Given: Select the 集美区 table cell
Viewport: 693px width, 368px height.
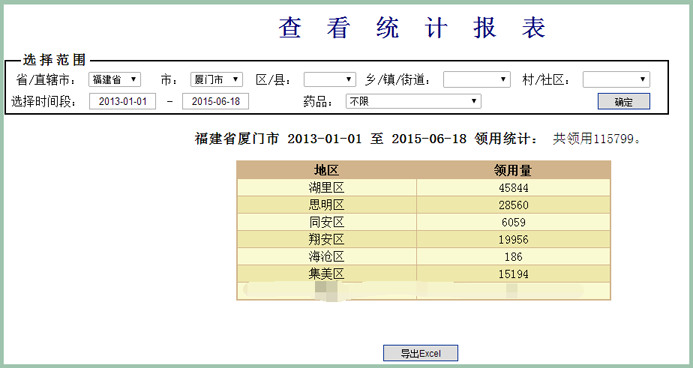Looking at the screenshot, I should coord(327,274).
